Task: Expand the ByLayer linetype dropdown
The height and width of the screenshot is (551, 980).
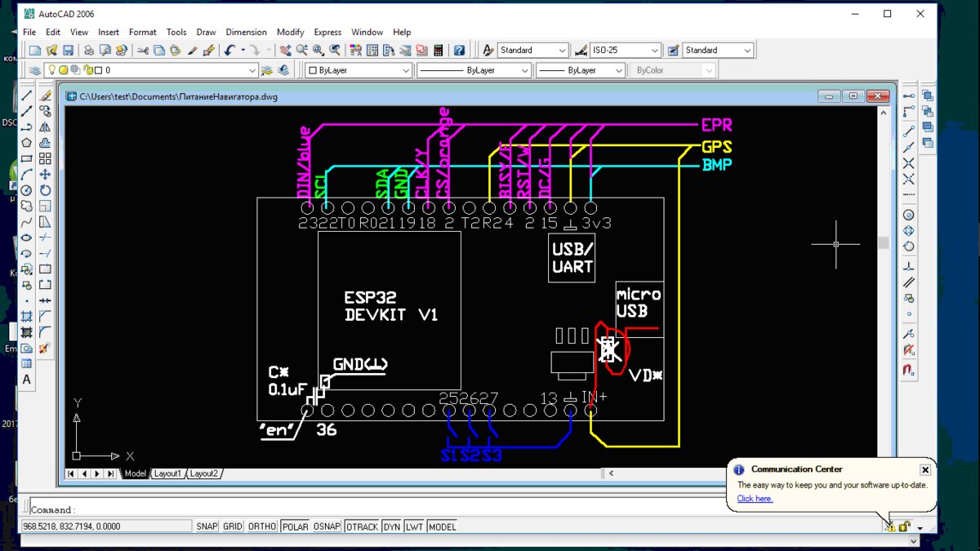Action: tap(474, 70)
